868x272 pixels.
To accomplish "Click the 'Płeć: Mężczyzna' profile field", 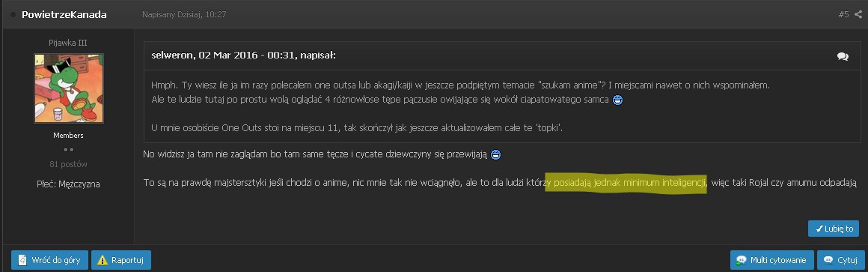I will pos(69,184).
